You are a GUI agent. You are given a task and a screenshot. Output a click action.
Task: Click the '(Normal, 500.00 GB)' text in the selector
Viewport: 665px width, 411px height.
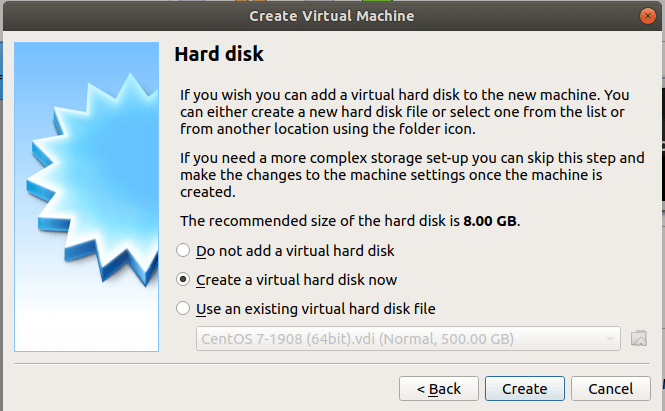[442, 338]
